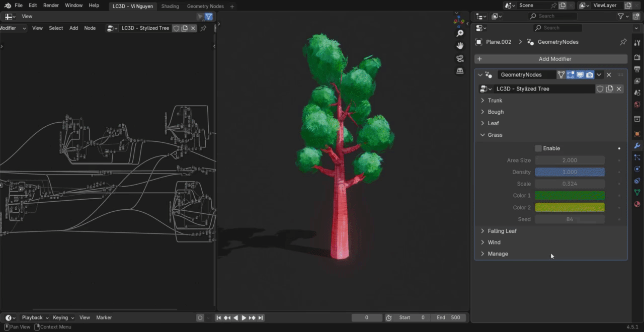Open the Object properties tab

coord(637,134)
